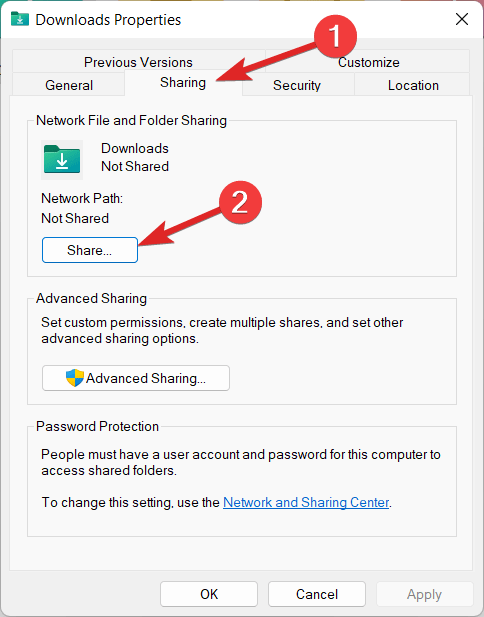Click the 'To change this setting, use the' text
The image size is (484, 617).
tap(131, 502)
